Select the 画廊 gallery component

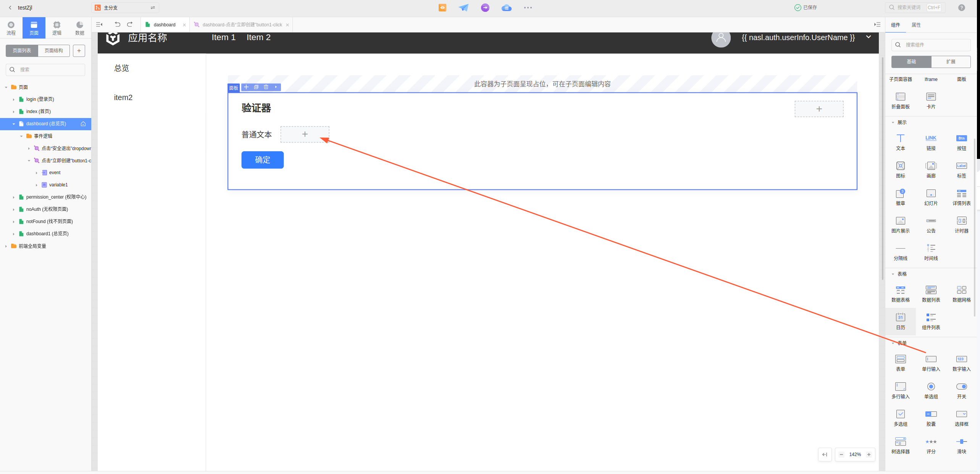931,170
